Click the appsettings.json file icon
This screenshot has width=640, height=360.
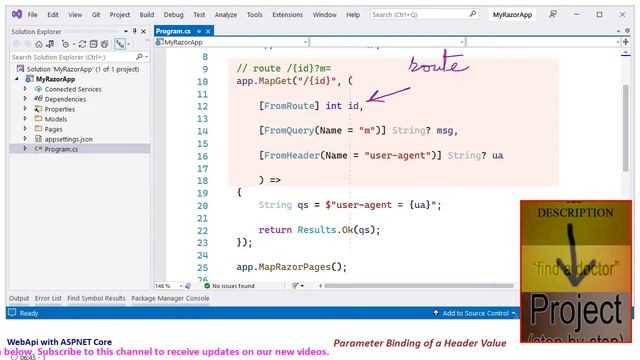point(38,139)
